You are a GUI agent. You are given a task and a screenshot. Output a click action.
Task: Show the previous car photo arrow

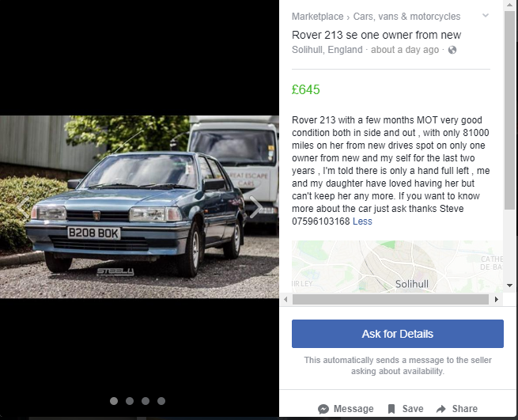(x=24, y=208)
